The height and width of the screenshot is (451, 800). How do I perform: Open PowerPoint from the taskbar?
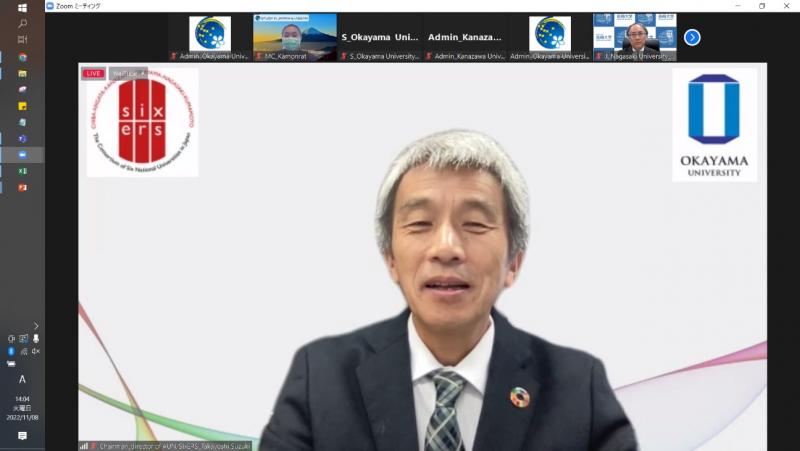pos(22,188)
